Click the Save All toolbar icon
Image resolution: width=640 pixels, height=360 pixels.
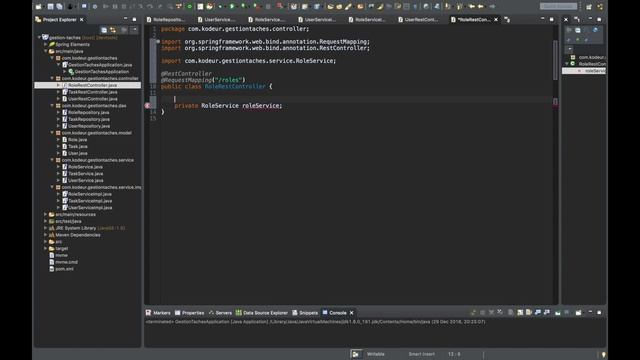pos(60,7)
